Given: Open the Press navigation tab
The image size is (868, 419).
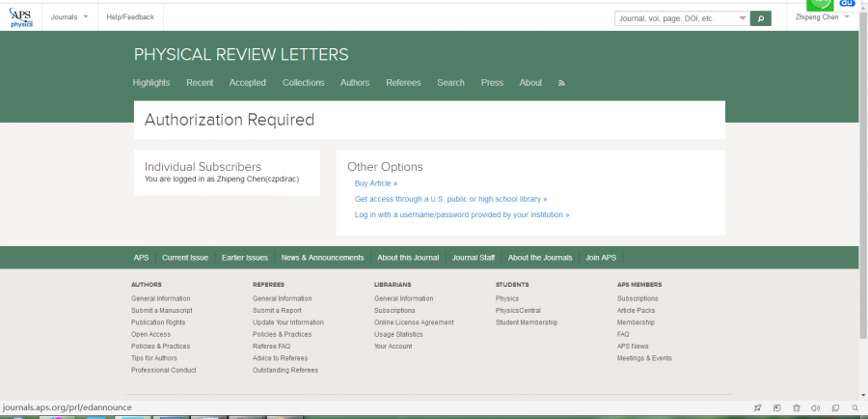Looking at the screenshot, I should point(492,83).
